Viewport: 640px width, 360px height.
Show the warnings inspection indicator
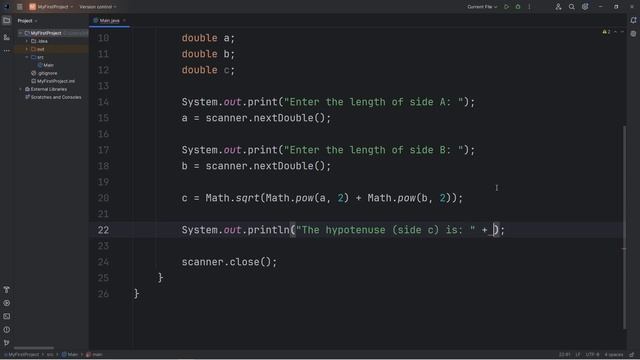(607, 32)
